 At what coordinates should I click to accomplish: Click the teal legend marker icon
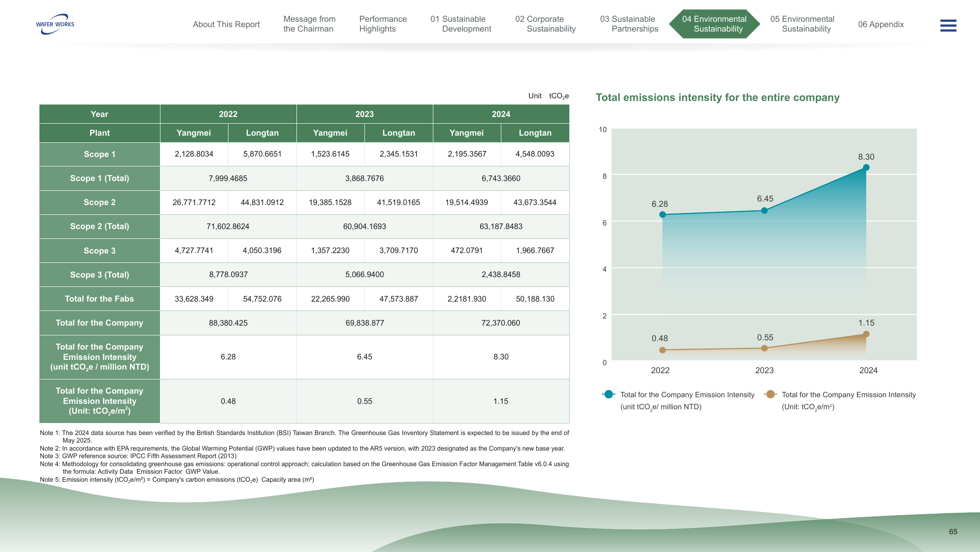click(x=608, y=395)
